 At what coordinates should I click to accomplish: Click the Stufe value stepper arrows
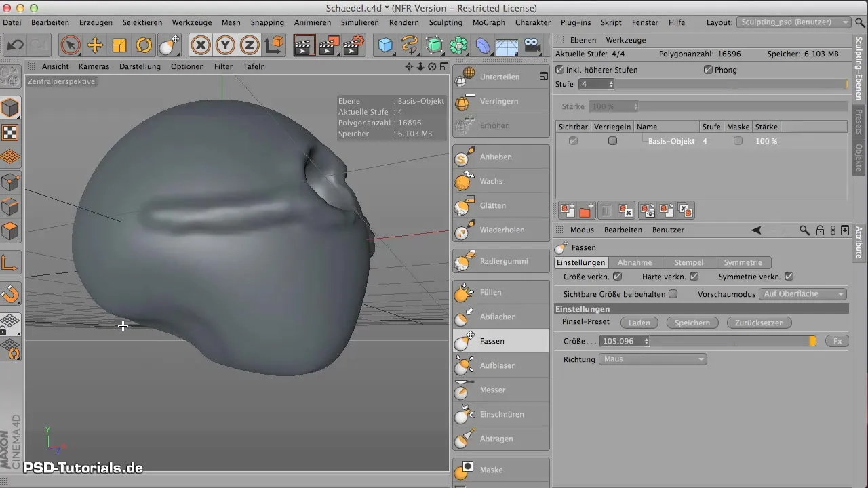coord(611,84)
